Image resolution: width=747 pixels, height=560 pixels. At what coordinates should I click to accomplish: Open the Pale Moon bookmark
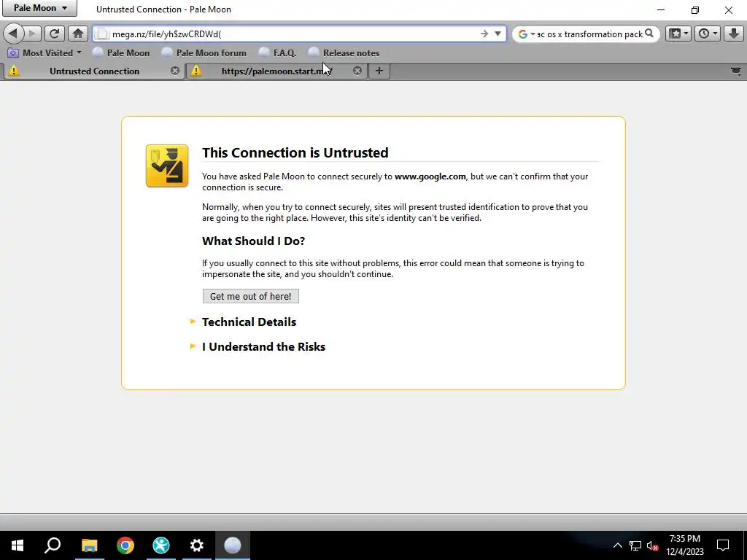[x=121, y=52]
